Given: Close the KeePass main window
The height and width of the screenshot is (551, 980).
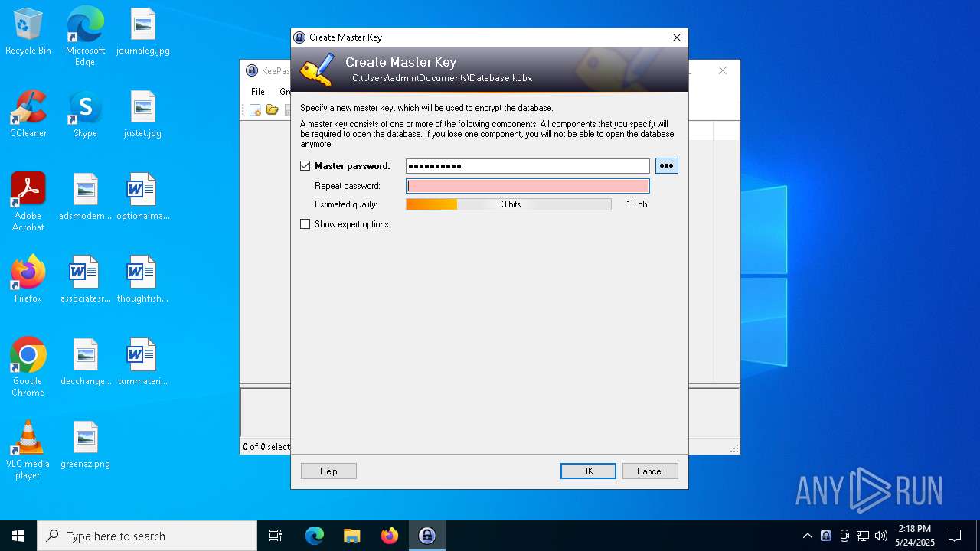Looking at the screenshot, I should (x=722, y=70).
